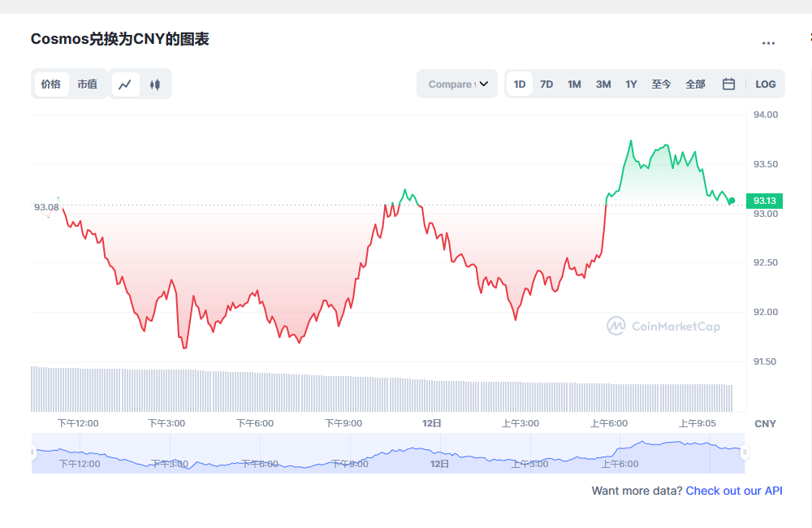Select the 1Y time range

point(631,84)
